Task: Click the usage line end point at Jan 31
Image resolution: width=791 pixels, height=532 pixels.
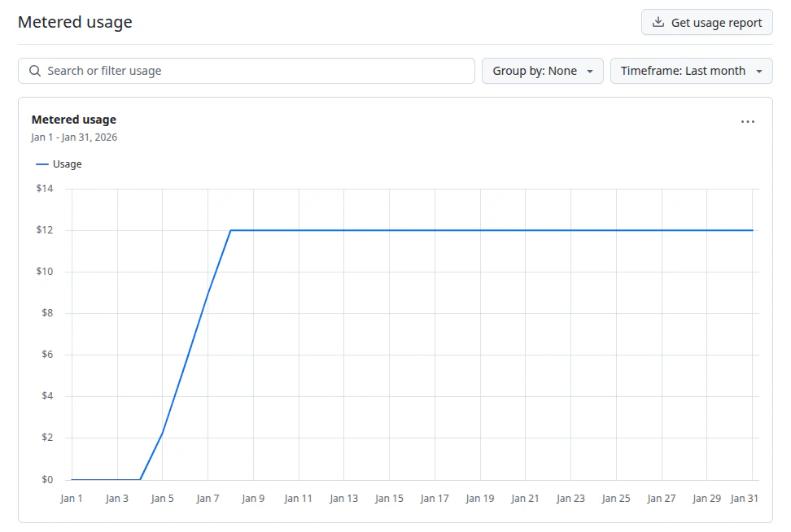Action: [752, 230]
